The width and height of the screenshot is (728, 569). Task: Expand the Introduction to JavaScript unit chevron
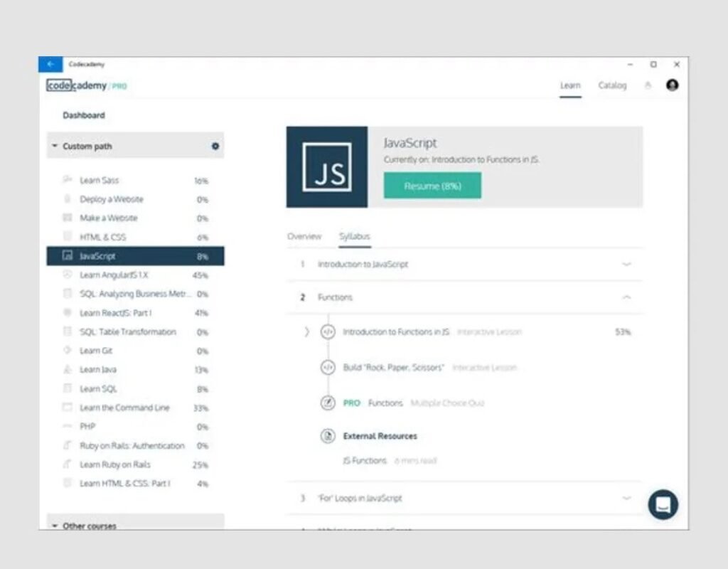(626, 265)
